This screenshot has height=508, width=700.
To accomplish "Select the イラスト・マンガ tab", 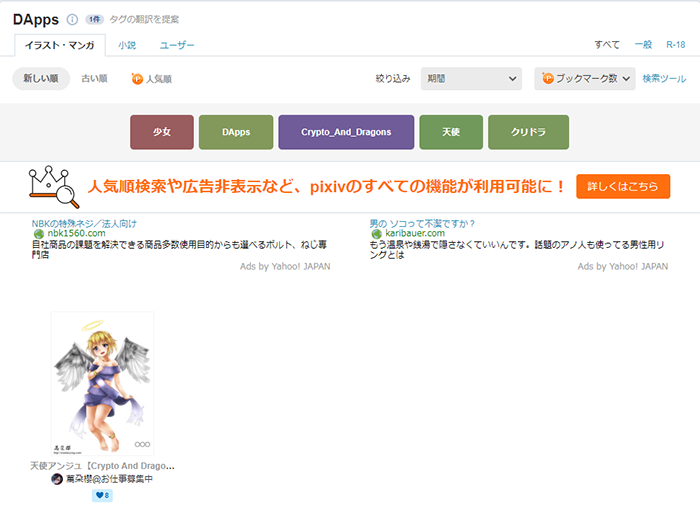I will click(x=60, y=45).
